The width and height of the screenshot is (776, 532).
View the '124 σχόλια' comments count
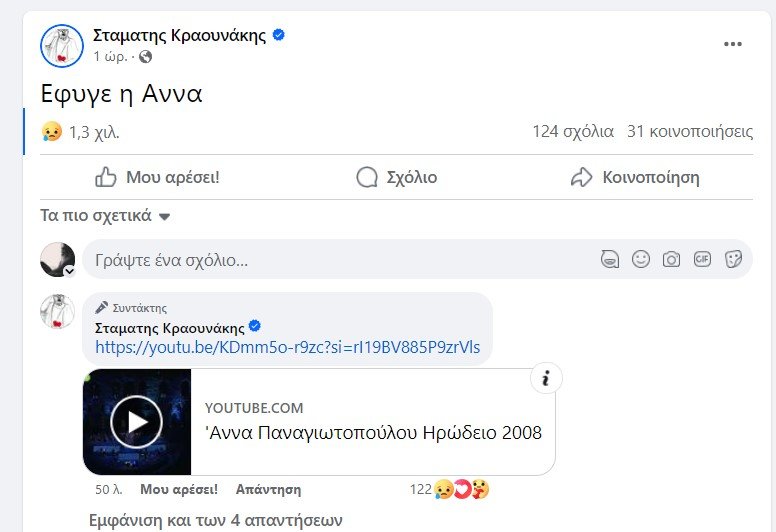pos(573,131)
